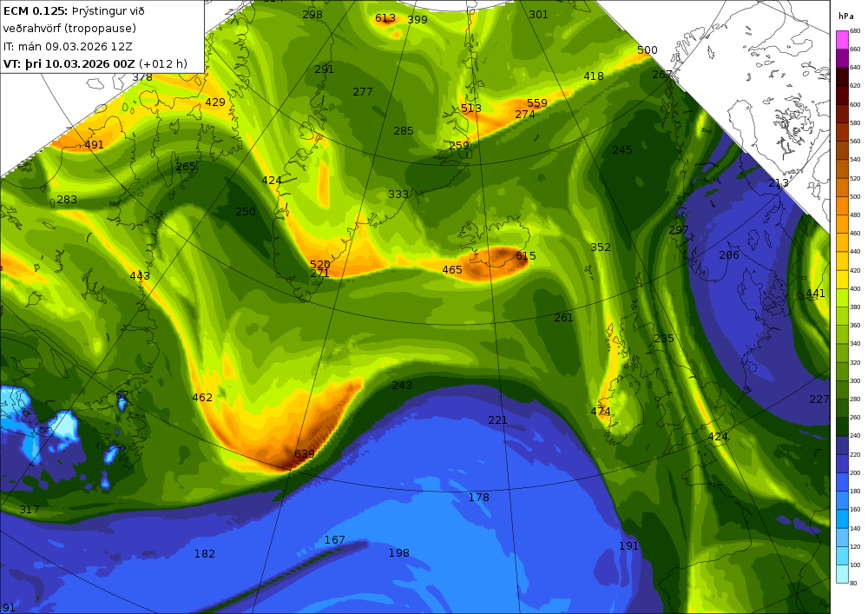Click the 491 map value
This screenshot has height=614, width=868.
[94, 144]
